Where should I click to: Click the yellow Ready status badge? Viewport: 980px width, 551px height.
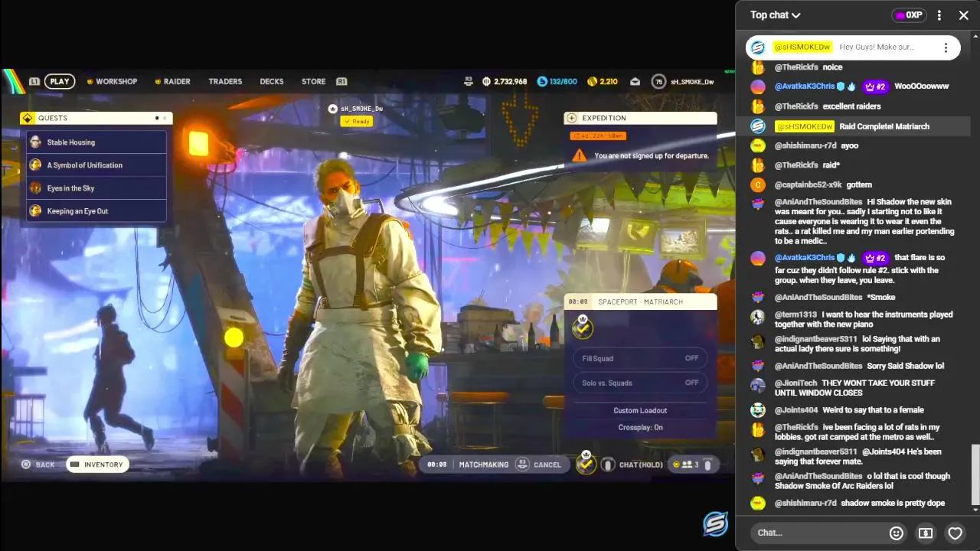click(x=357, y=122)
